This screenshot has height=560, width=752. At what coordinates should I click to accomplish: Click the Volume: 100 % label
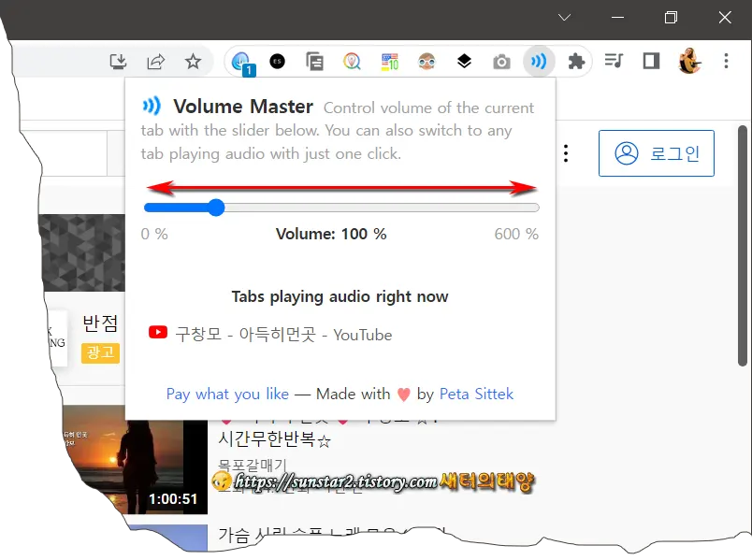pos(331,234)
